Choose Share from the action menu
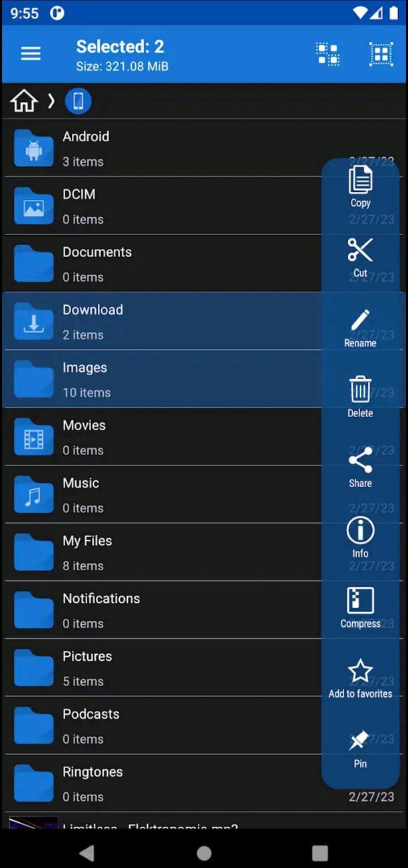The image size is (408, 868). [360, 467]
